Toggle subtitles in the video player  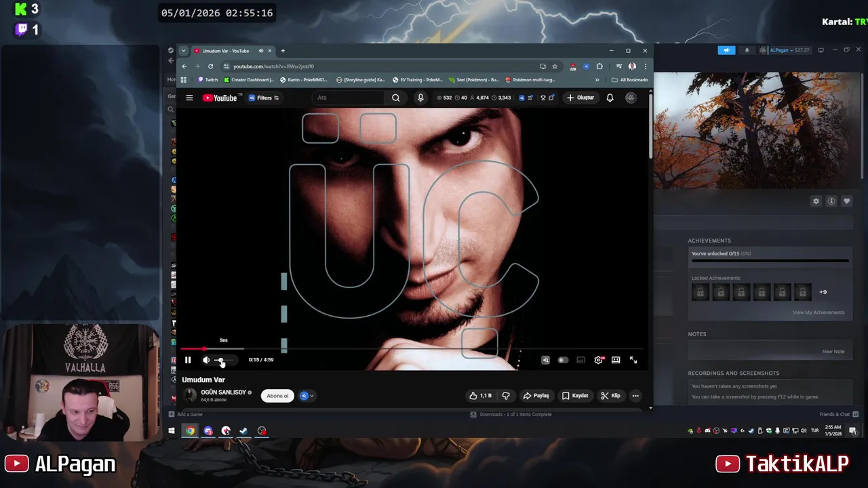point(580,360)
